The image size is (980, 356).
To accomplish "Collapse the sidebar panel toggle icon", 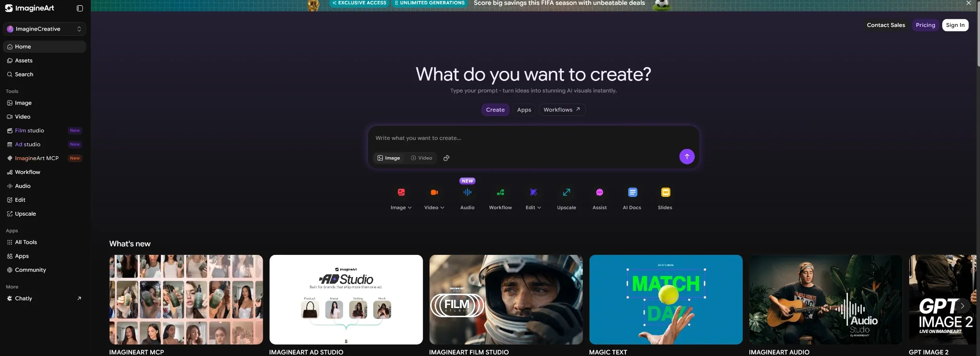I will pos(80,8).
